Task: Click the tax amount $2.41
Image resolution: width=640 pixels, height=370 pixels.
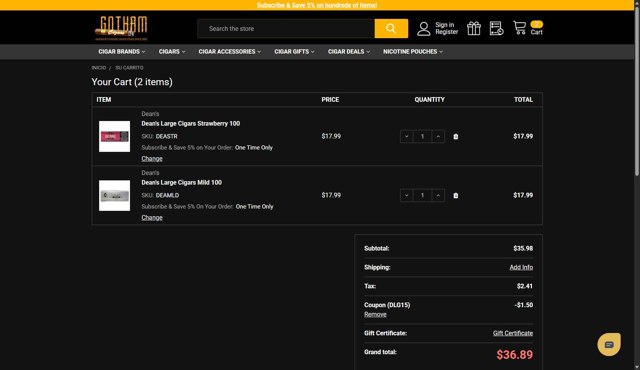Action: [525, 286]
